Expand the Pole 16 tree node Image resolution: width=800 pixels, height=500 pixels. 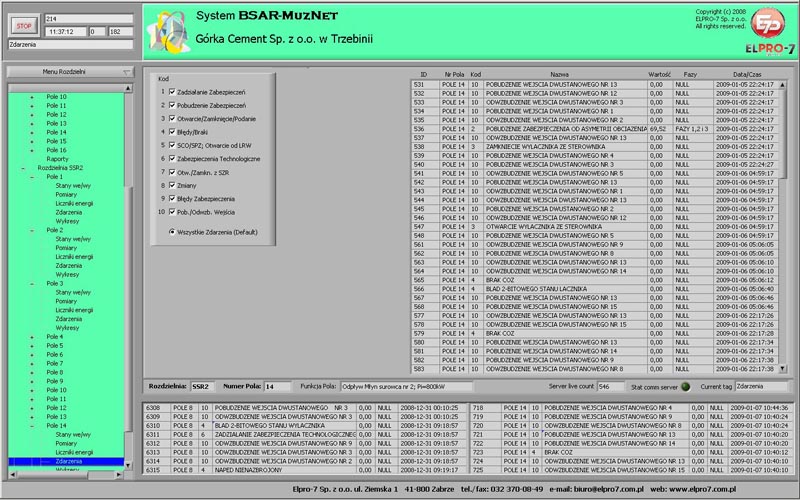pyautogui.click(x=32, y=150)
